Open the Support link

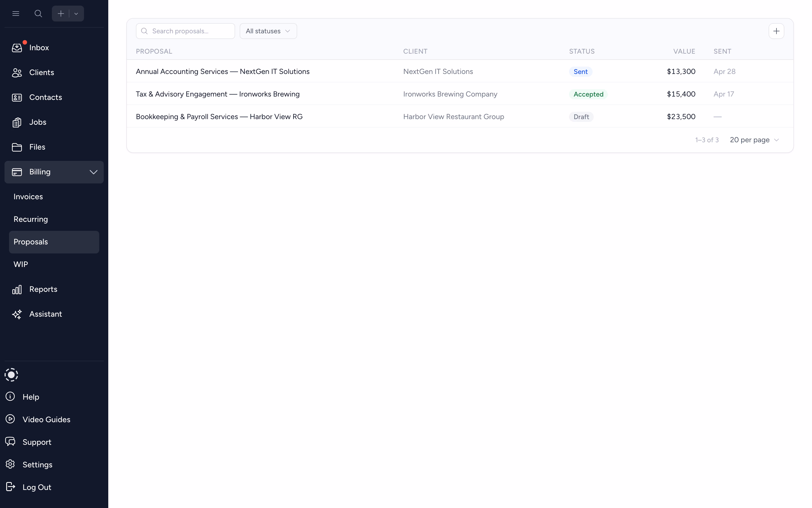37,442
